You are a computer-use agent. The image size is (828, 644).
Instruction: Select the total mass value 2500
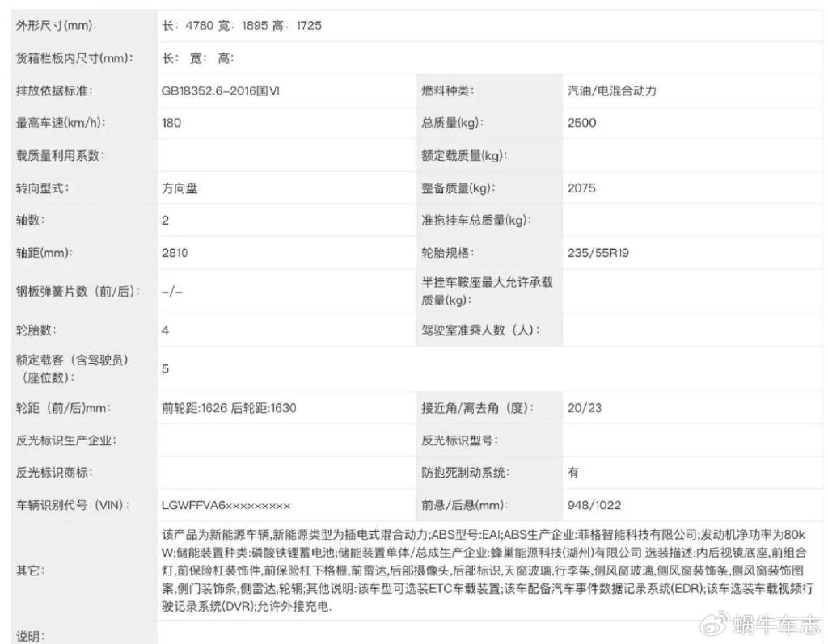coord(582,123)
